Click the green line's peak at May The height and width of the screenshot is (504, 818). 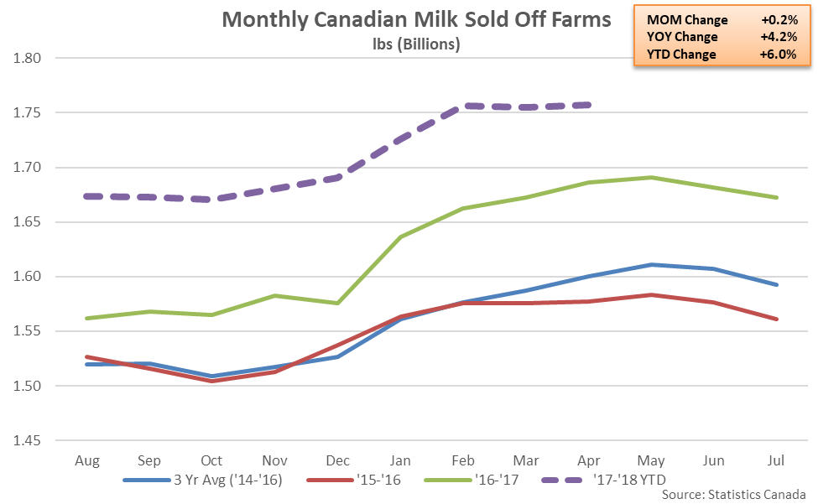tap(651, 177)
